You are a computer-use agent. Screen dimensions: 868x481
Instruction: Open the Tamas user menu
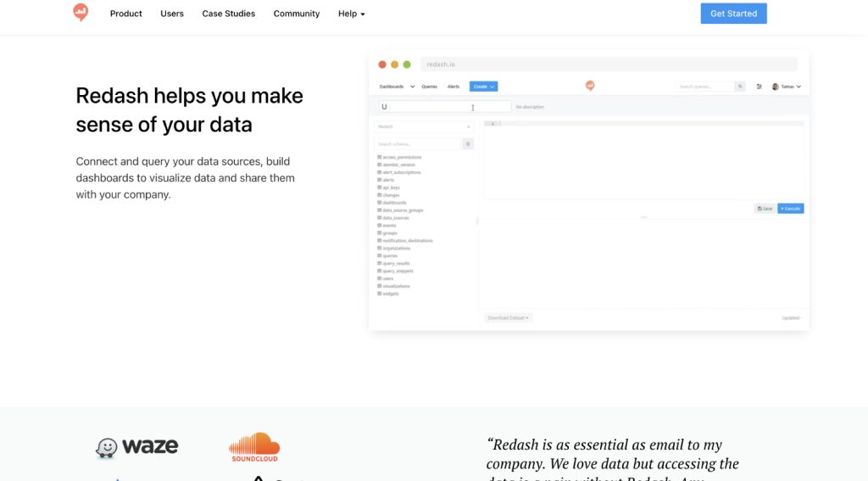click(787, 87)
